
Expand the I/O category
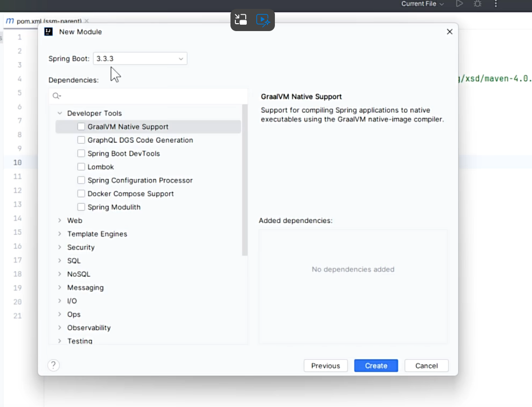(x=60, y=301)
